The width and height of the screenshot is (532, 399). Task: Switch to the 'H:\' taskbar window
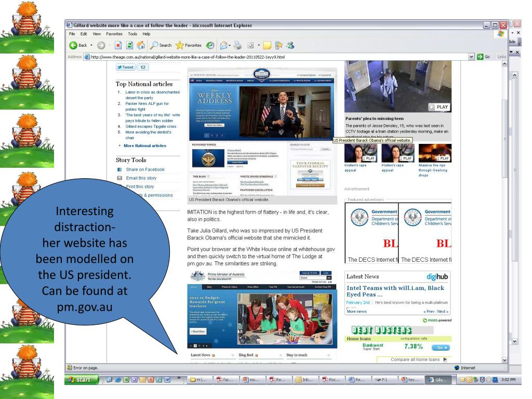200,380
